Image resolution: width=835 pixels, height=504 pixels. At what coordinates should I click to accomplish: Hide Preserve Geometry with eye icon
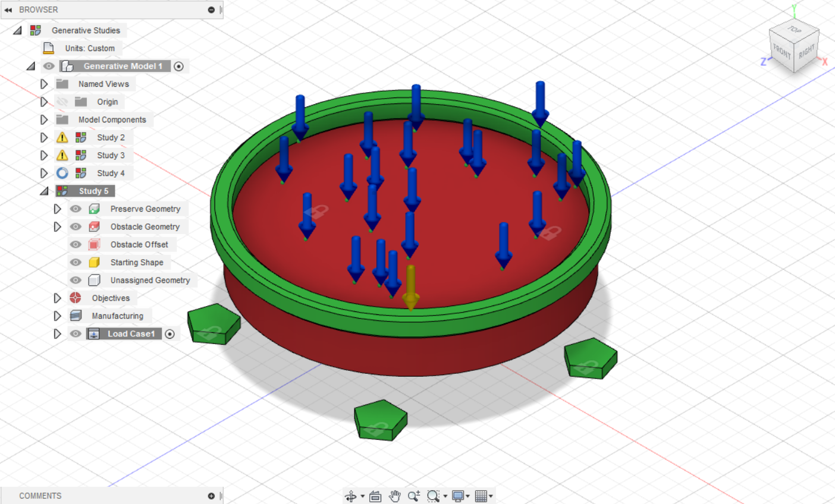click(x=76, y=209)
